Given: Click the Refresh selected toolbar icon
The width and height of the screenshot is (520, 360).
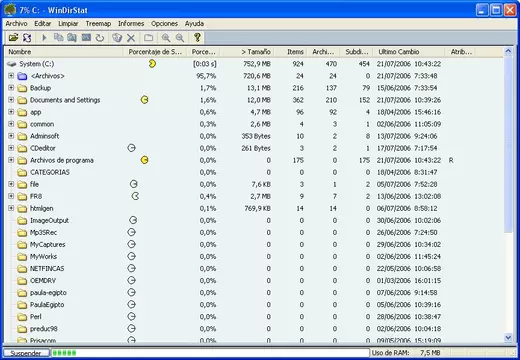Looking at the screenshot, I should pos(100,38).
